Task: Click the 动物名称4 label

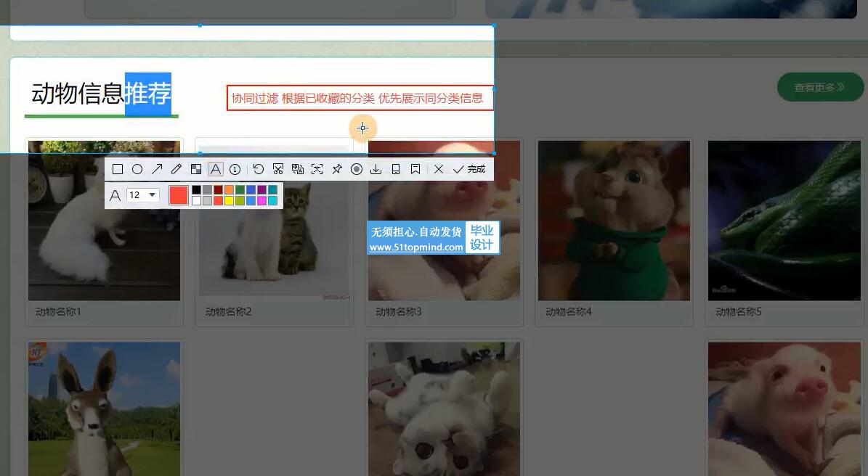Action: tap(569, 312)
